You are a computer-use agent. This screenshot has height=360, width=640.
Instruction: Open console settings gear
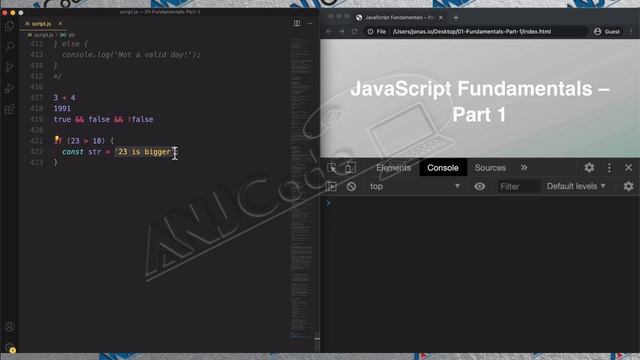pyautogui.click(x=628, y=187)
